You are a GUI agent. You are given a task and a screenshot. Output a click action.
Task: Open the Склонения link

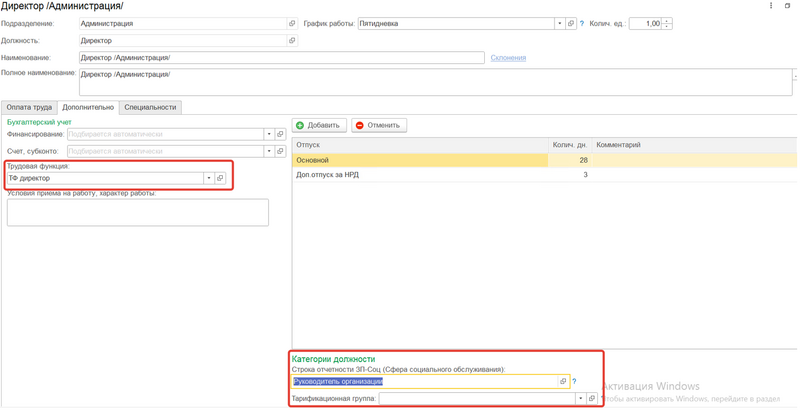click(508, 58)
